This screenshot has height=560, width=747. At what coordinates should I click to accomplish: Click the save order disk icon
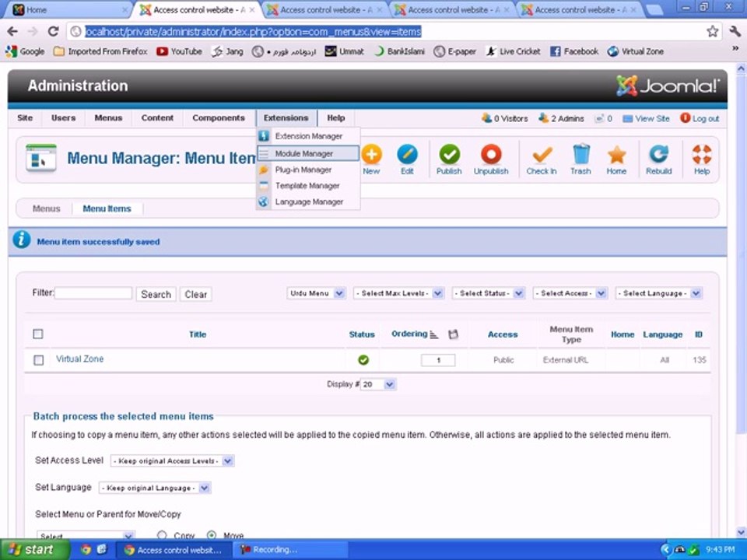(453, 334)
